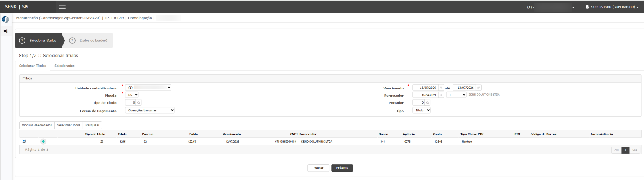The width and height of the screenshot is (644, 180).
Task: Open the settings gears icon in sidebar
Action: point(6,31)
